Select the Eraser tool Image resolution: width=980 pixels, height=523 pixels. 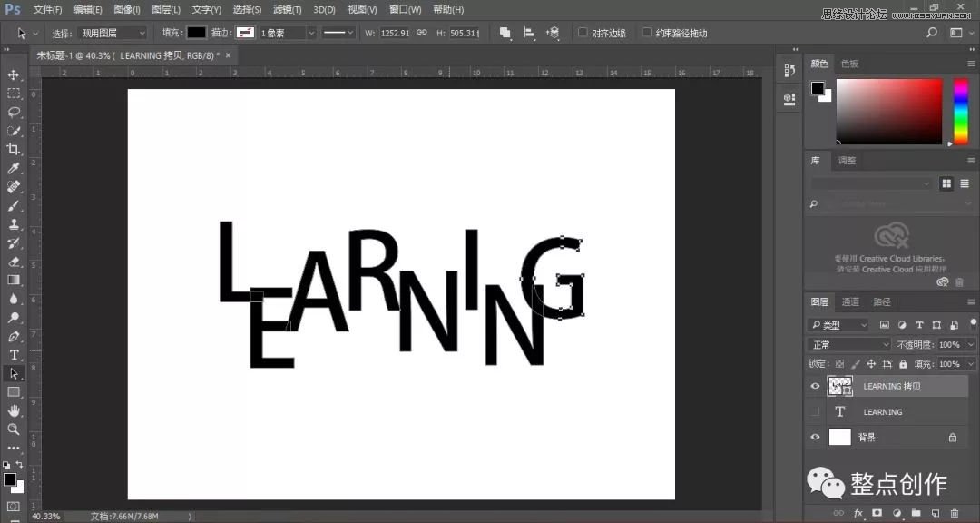(13, 261)
